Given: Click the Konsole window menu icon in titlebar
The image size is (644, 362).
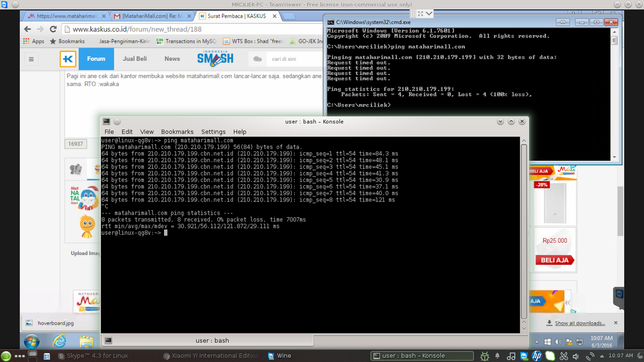Looking at the screenshot, I should click(x=107, y=121).
